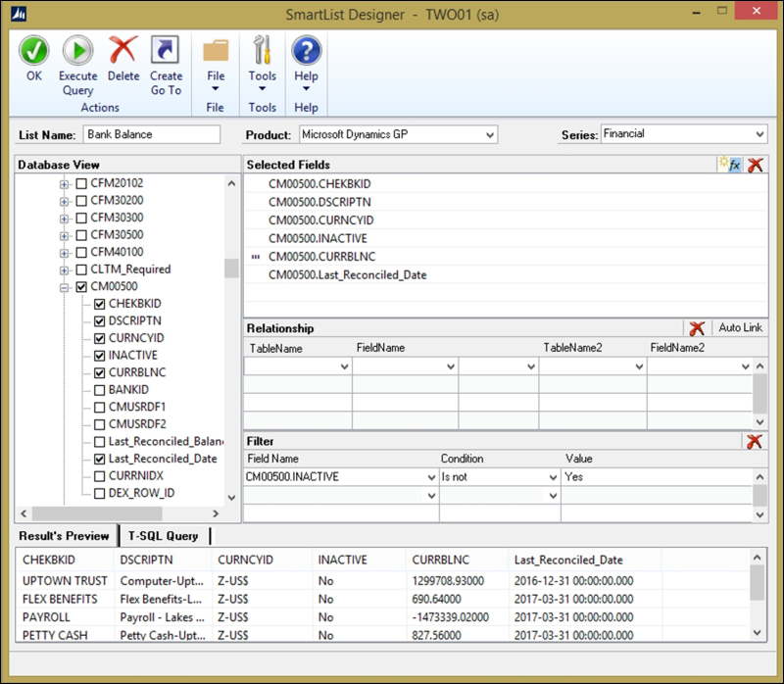Check the CFM30500 table checkbox
Screen dimensions: 784x684
(81, 235)
